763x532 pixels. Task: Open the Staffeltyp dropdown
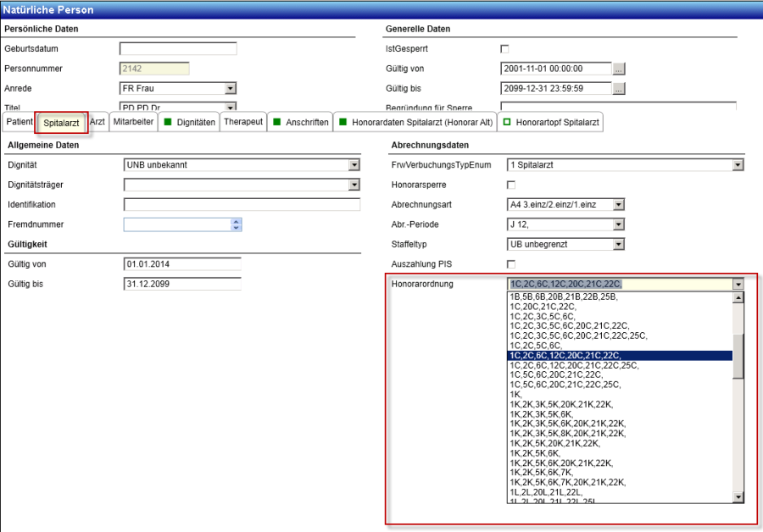pyautogui.click(x=619, y=244)
